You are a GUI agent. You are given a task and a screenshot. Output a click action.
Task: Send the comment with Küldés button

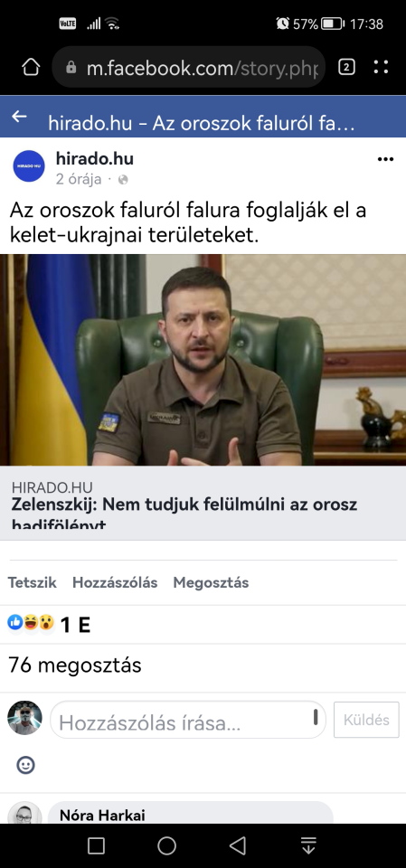pyautogui.click(x=366, y=720)
